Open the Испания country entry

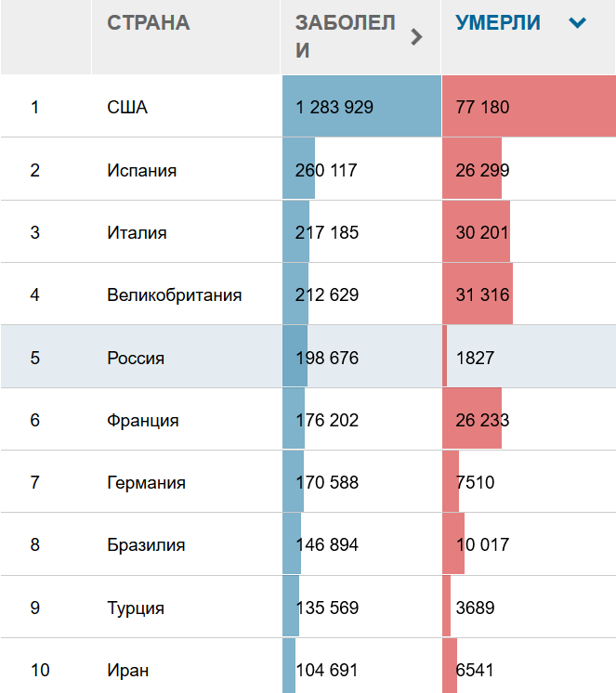[141, 170]
